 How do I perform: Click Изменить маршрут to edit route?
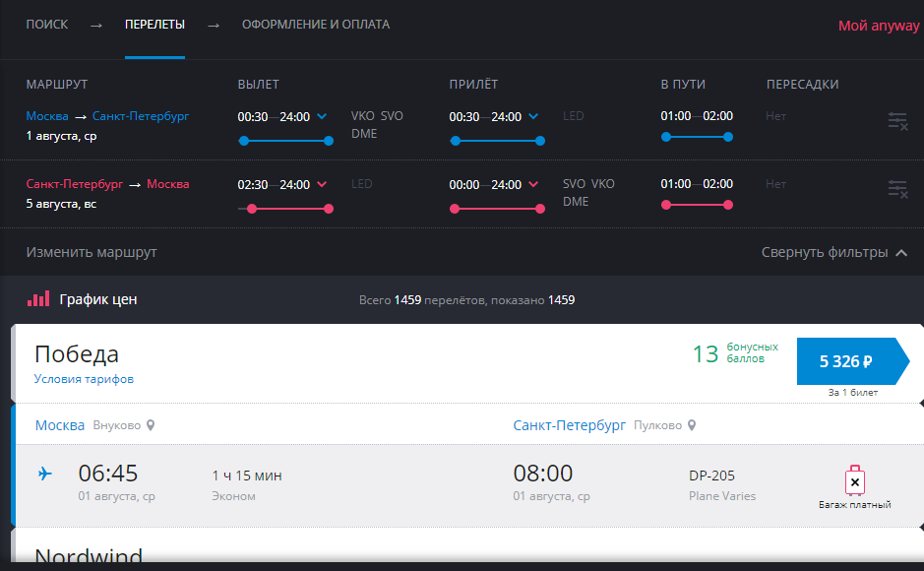pyautogui.click(x=92, y=252)
